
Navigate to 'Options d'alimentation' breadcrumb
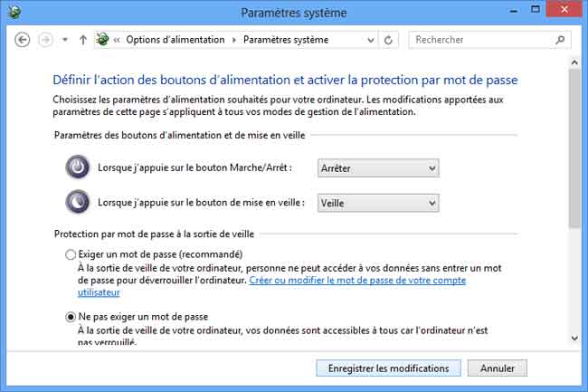click(176, 40)
